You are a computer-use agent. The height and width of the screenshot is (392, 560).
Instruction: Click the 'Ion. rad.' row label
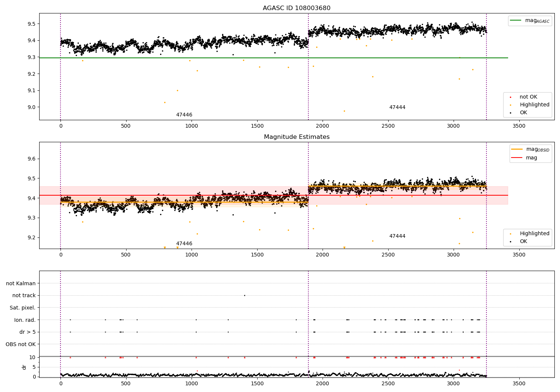[x=25, y=320]
